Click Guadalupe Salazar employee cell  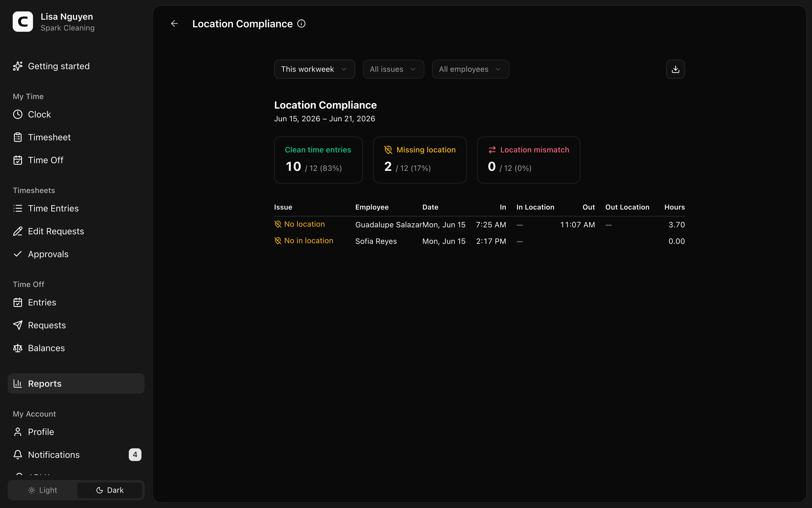(x=388, y=225)
